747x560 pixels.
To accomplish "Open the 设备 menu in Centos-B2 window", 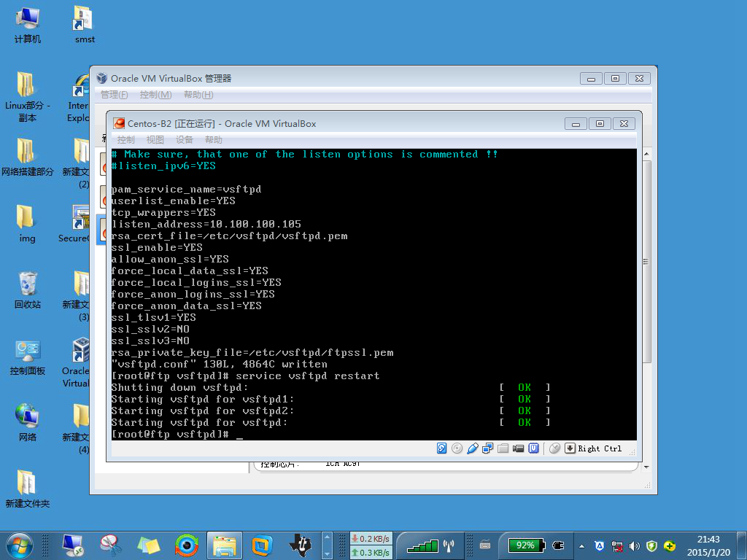I will pyautogui.click(x=184, y=139).
